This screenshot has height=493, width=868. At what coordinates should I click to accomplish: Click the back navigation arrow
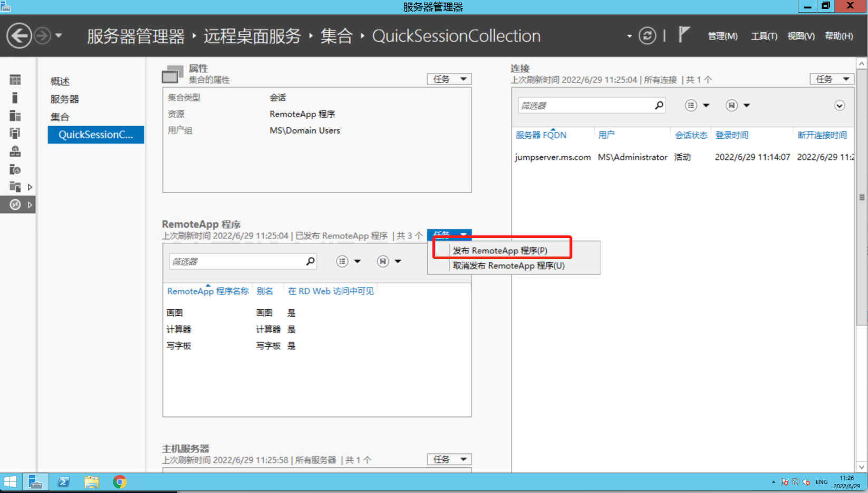[19, 35]
